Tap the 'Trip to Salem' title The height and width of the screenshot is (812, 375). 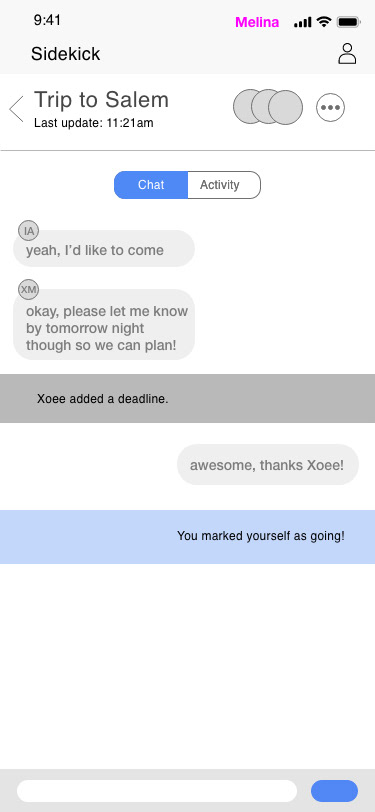coord(102,99)
